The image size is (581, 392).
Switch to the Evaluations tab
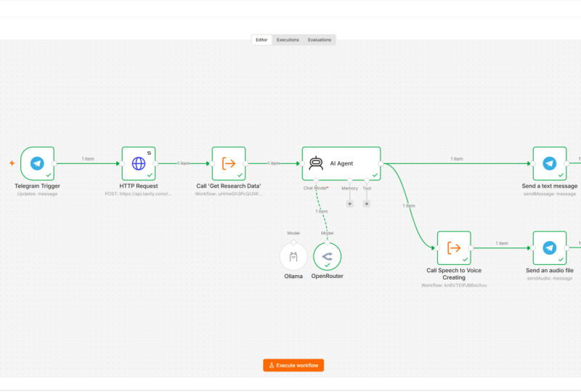click(x=320, y=40)
